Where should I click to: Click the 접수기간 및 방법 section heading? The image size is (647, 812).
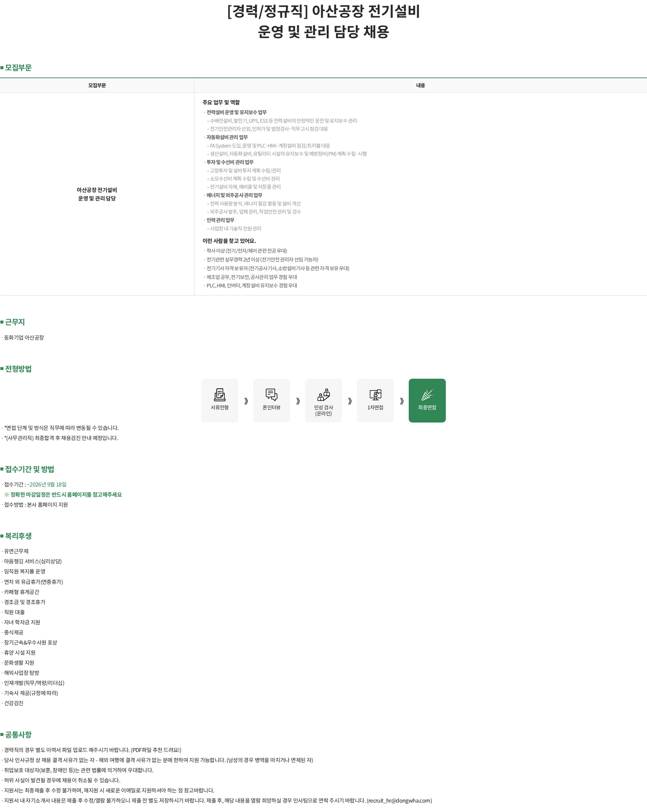28,469
